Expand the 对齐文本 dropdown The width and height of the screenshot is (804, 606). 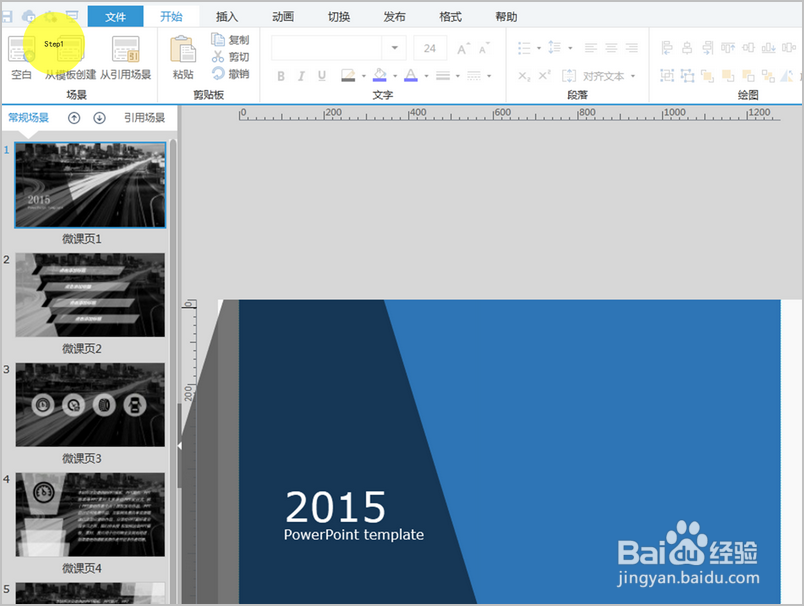633,76
